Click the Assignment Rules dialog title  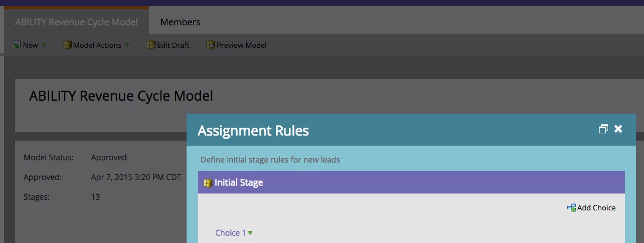(x=253, y=130)
